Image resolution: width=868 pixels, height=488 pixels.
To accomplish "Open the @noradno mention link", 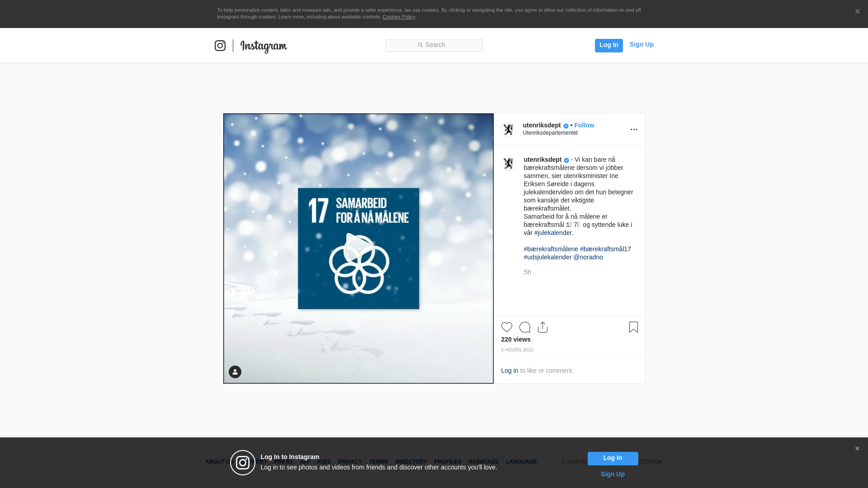I will click(588, 257).
